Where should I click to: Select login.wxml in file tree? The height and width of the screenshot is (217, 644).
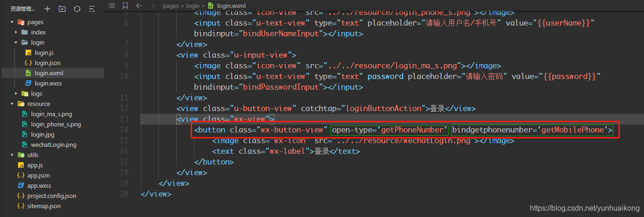(x=49, y=73)
